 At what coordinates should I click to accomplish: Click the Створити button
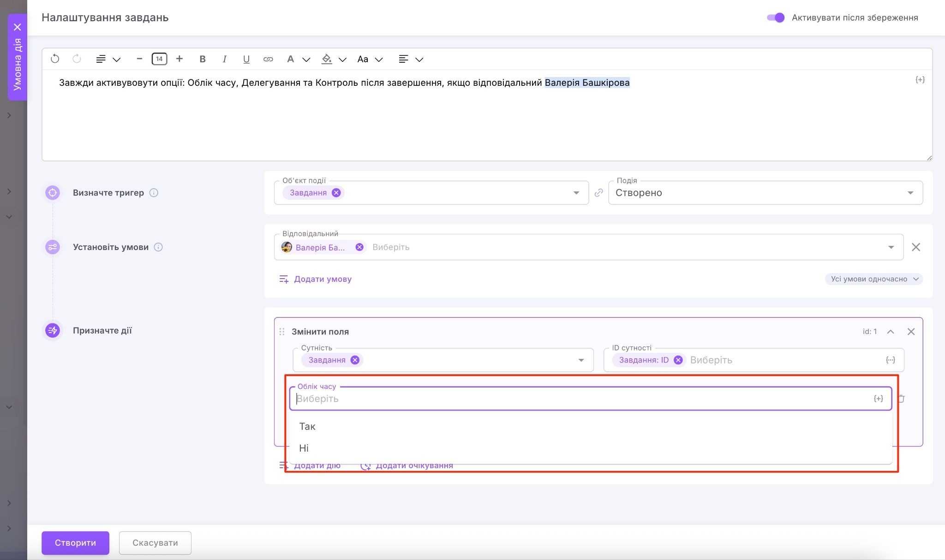click(x=75, y=543)
